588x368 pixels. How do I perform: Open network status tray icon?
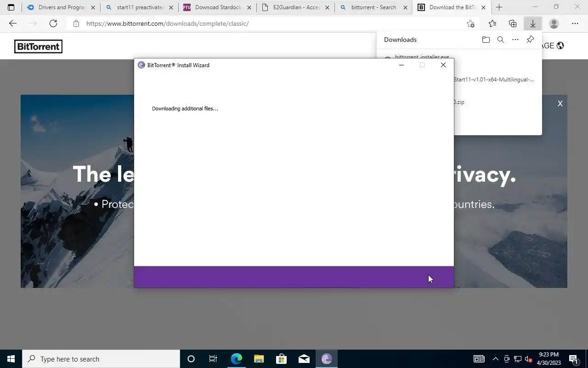(518, 359)
